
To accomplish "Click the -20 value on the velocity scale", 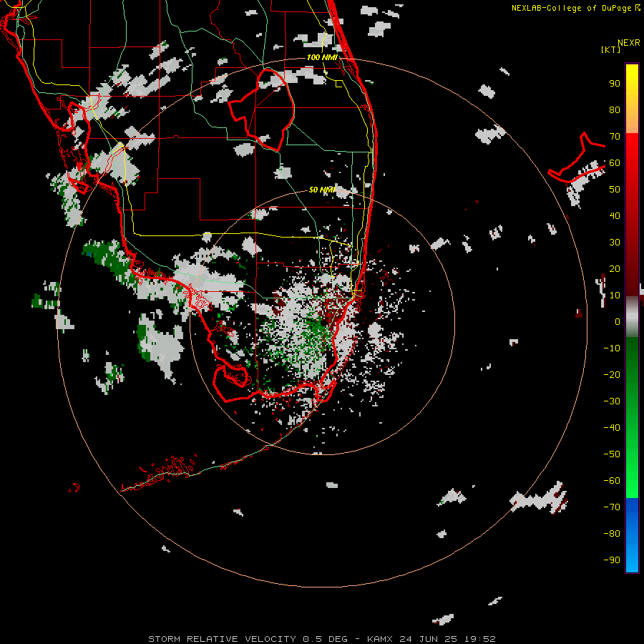I will point(612,375).
